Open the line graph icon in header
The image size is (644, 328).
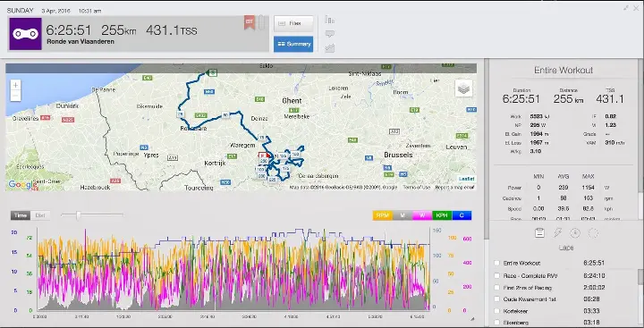pyautogui.click(x=329, y=48)
